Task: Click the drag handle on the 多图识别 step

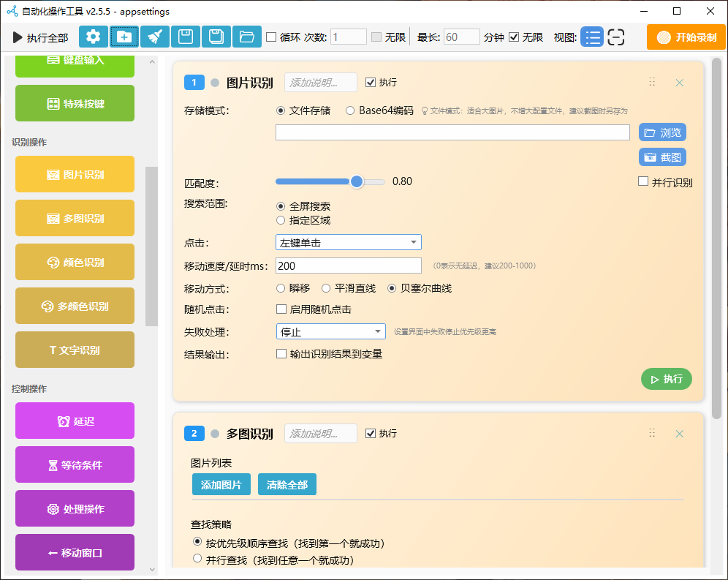Action: click(x=652, y=433)
